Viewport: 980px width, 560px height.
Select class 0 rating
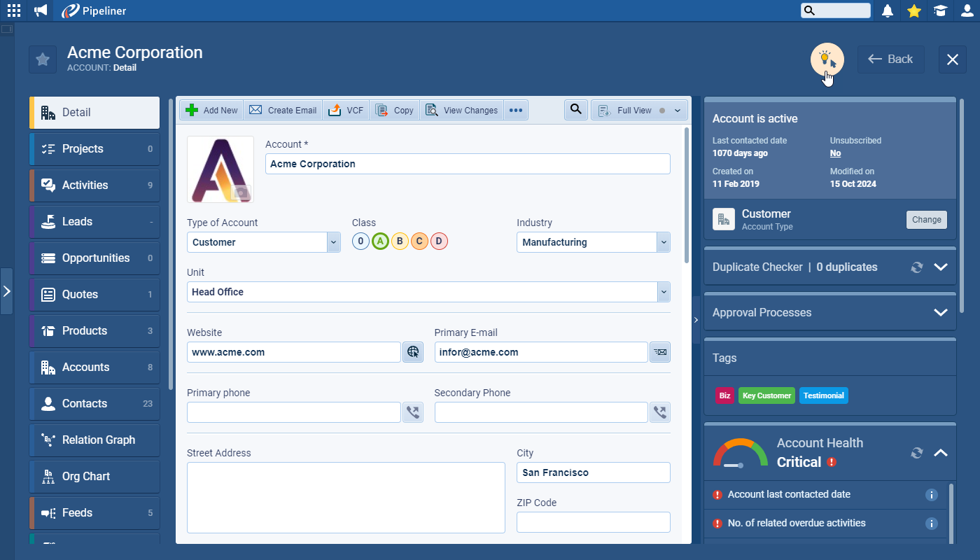click(x=360, y=241)
